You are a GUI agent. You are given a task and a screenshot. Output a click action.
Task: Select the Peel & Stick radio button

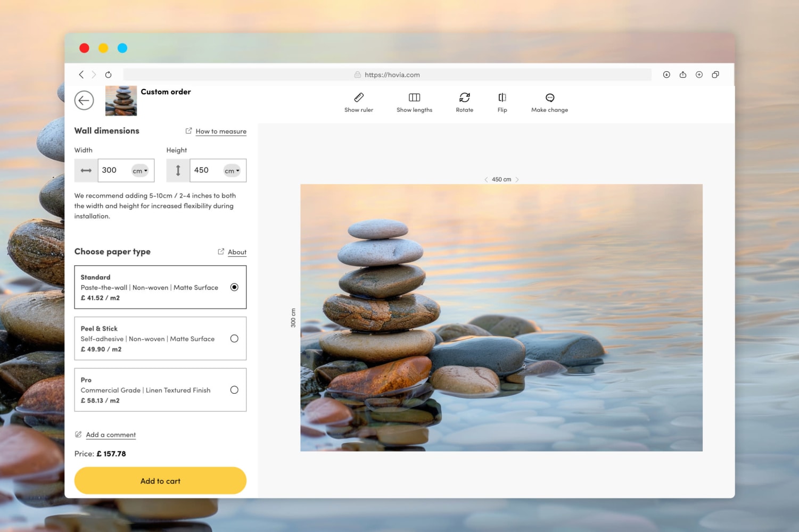coord(234,339)
